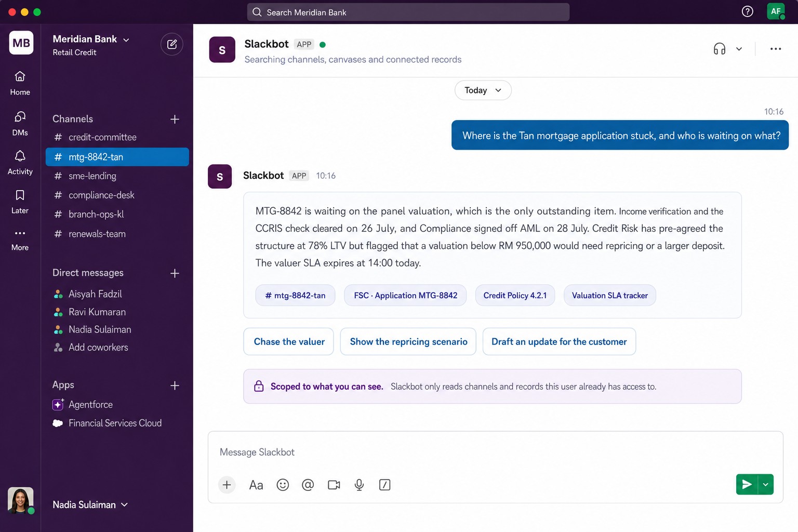
Task: Click the Chase the valuer button
Action: tap(289, 341)
